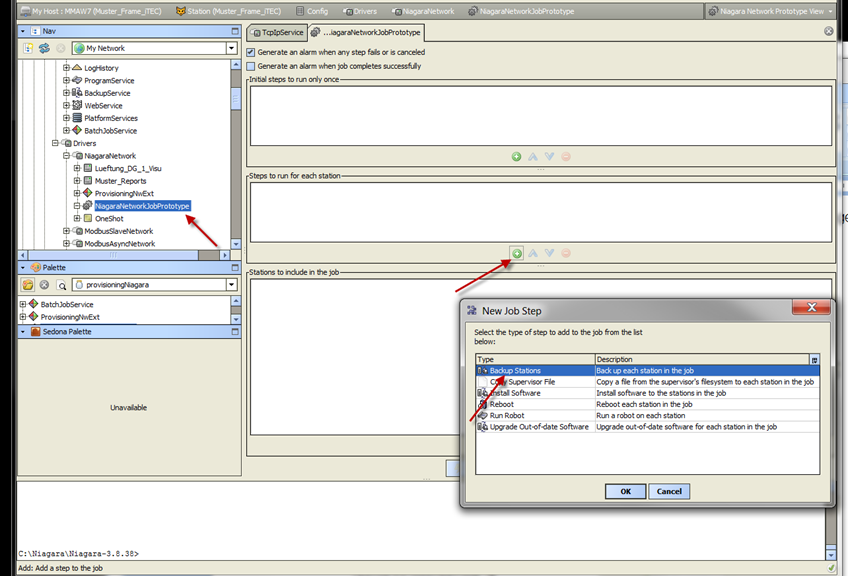Image resolution: width=848 pixels, height=576 pixels.
Task: Click the My Host breadcrumb item
Action: tap(91, 11)
